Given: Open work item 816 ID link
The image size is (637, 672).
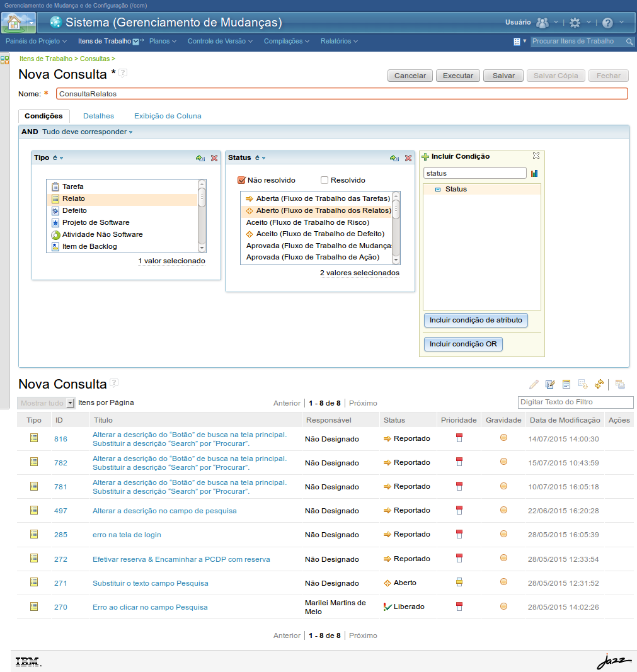Looking at the screenshot, I should click(x=61, y=439).
